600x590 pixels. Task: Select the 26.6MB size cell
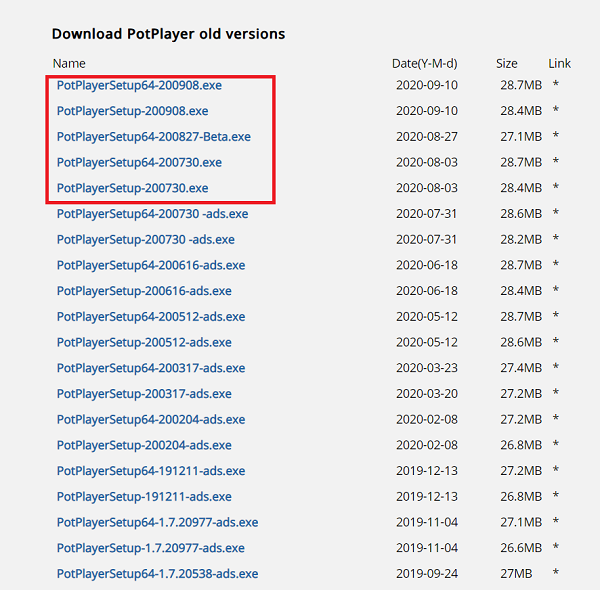pos(521,548)
